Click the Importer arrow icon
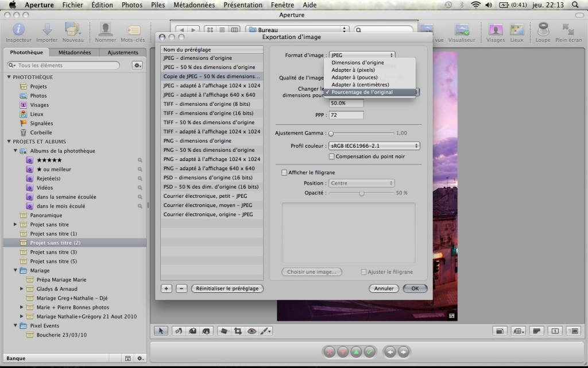 pyautogui.click(x=47, y=29)
